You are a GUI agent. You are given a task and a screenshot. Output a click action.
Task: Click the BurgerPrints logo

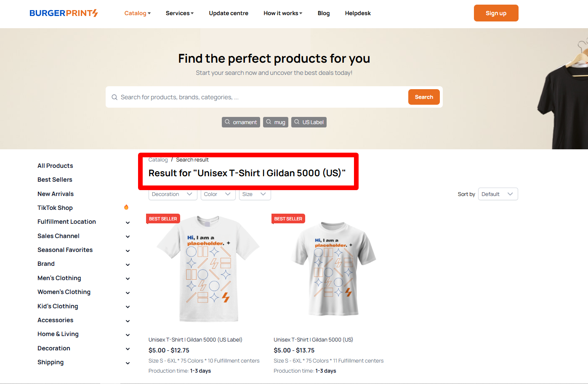(64, 13)
